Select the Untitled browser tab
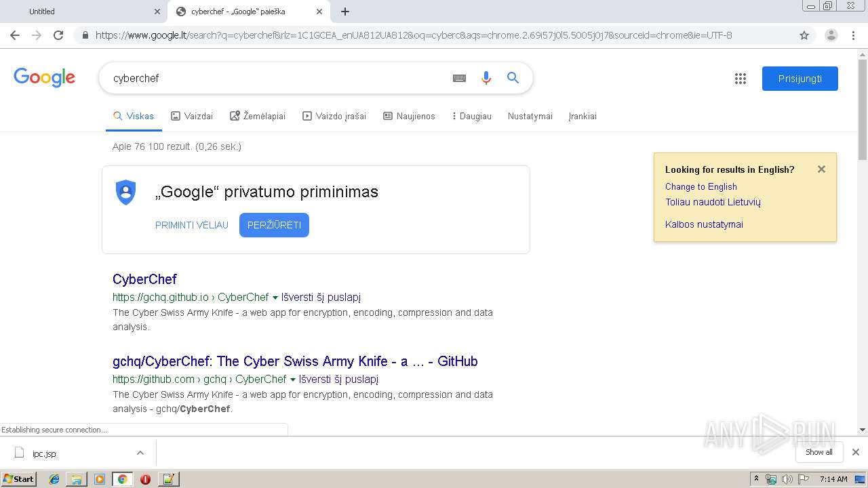Viewport: 868px width, 488px height. 83,12
